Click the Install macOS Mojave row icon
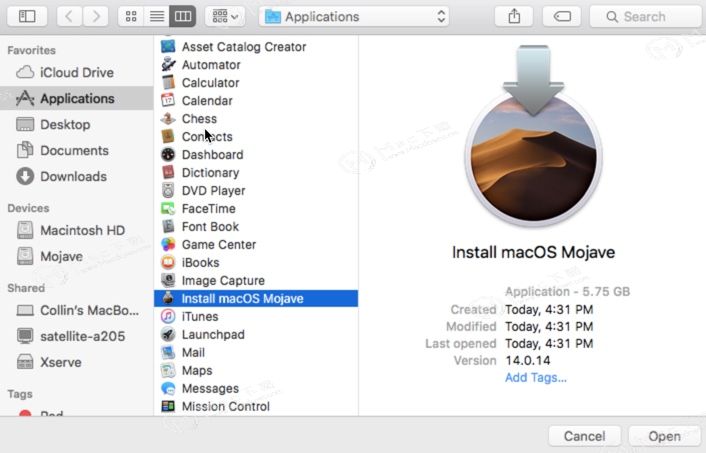The width and height of the screenshot is (706, 453). coord(168,298)
